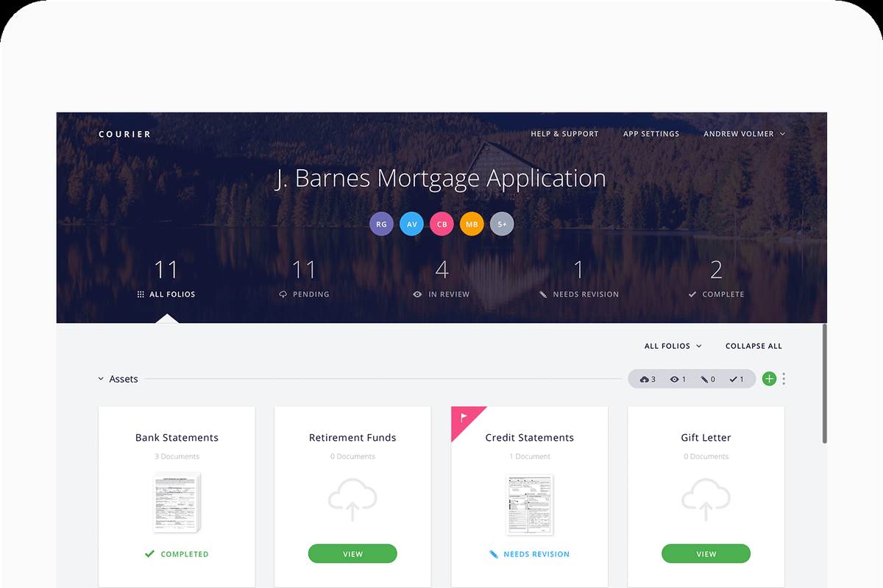
Task: Click the COURIER logo
Action: (x=125, y=134)
